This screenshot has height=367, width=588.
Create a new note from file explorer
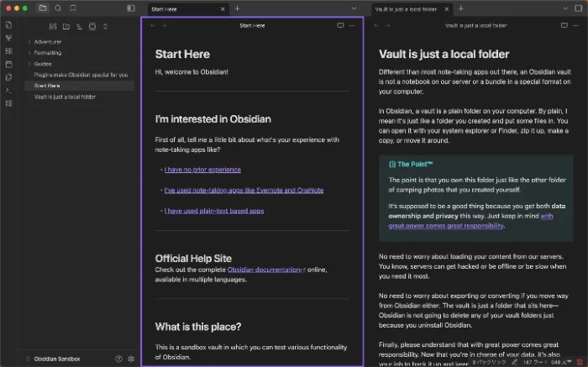[x=52, y=26]
